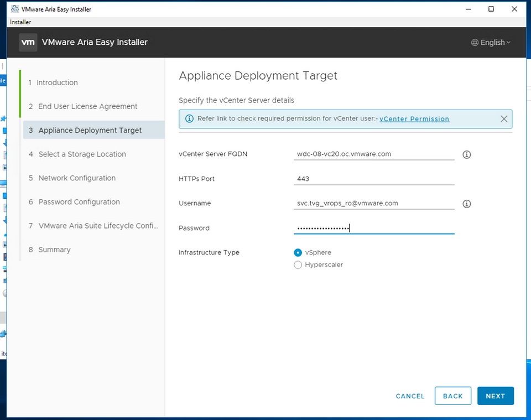This screenshot has height=420, width=531.
Task: Minimize the Easy Installer window
Action: coord(468,9)
